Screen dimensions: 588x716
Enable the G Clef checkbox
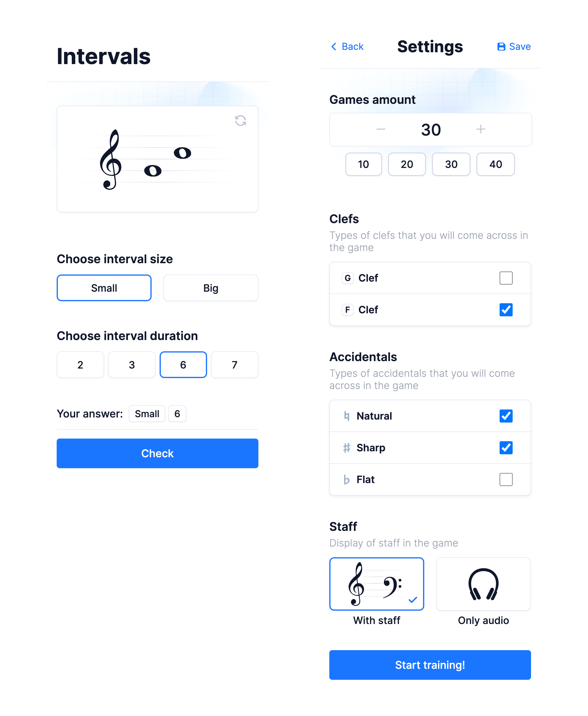pos(506,277)
